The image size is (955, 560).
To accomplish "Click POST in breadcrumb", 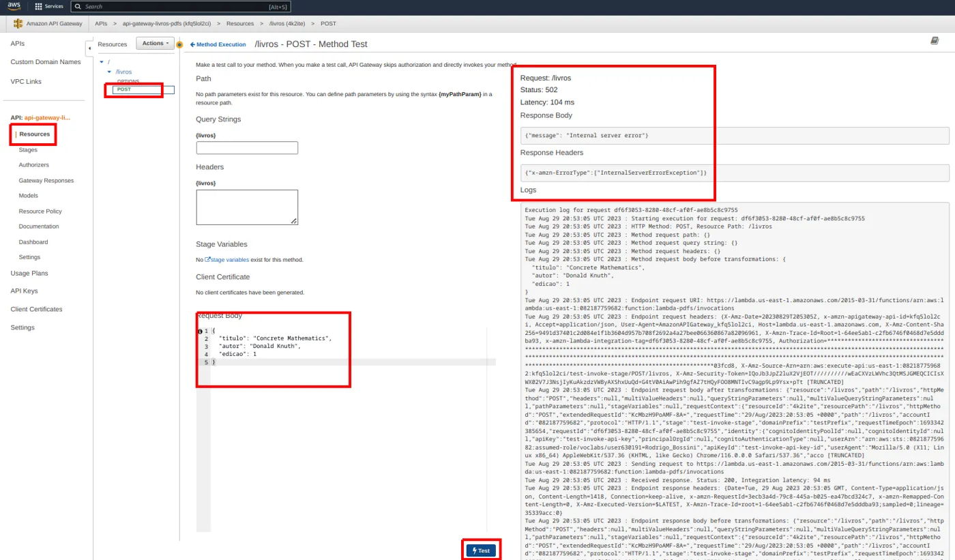I will (x=328, y=23).
